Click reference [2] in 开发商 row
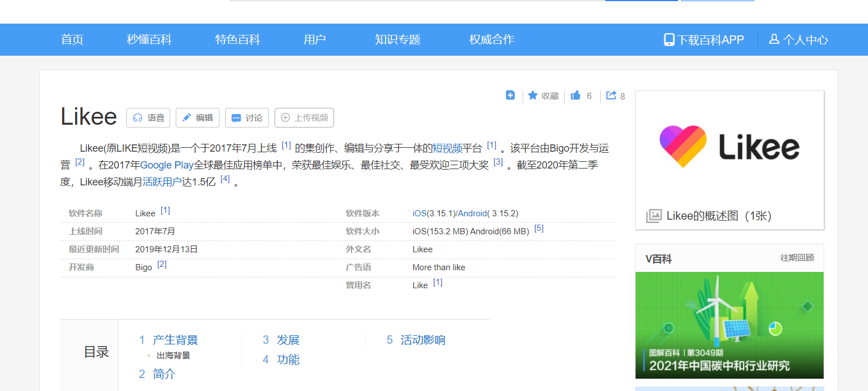Screen dimensions: 868x391 point(162,264)
